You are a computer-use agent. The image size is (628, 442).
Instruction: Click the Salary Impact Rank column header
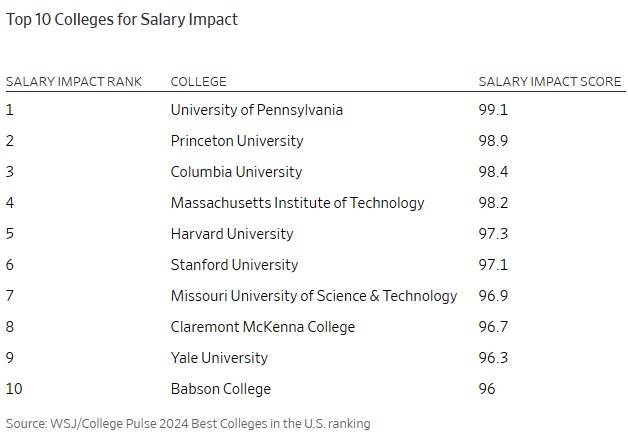pyautogui.click(x=74, y=82)
